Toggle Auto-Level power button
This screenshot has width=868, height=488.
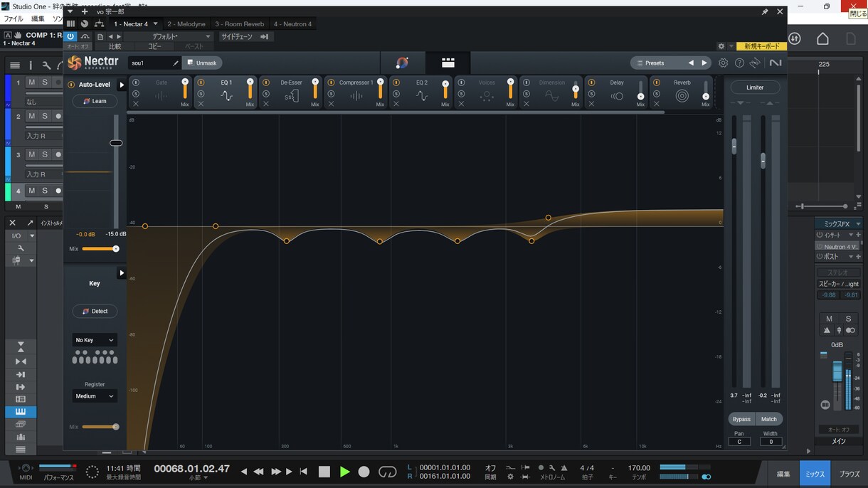pyautogui.click(x=71, y=85)
